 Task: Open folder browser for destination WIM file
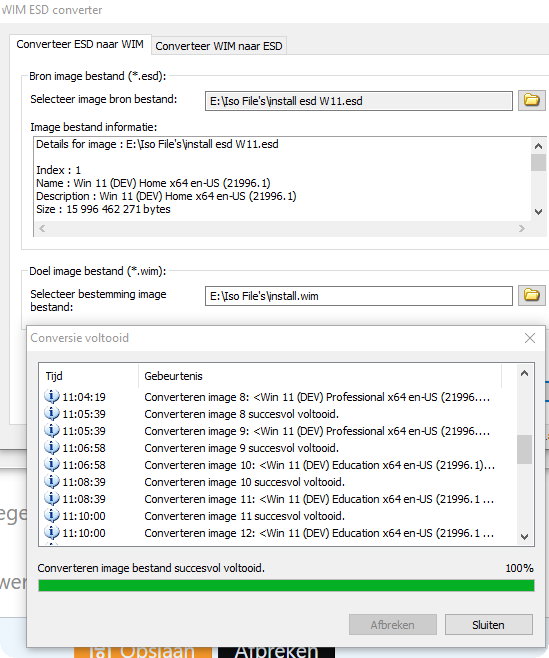click(531, 295)
